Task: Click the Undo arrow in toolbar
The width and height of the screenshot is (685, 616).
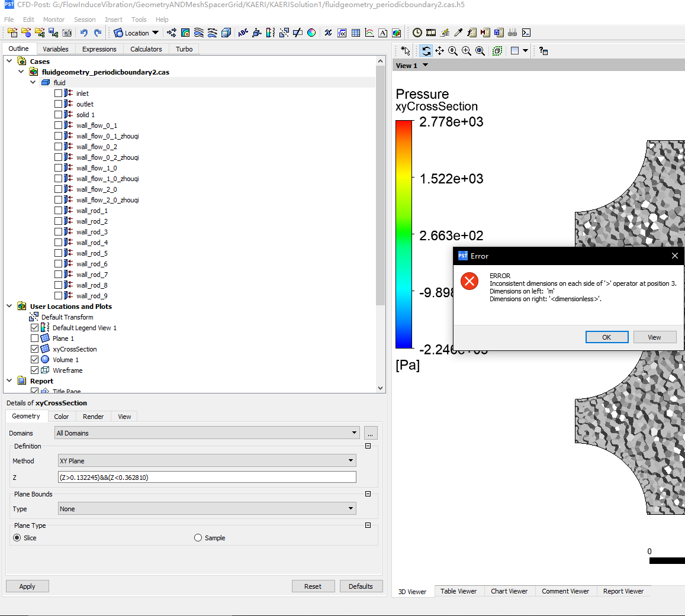Action: 84,33
